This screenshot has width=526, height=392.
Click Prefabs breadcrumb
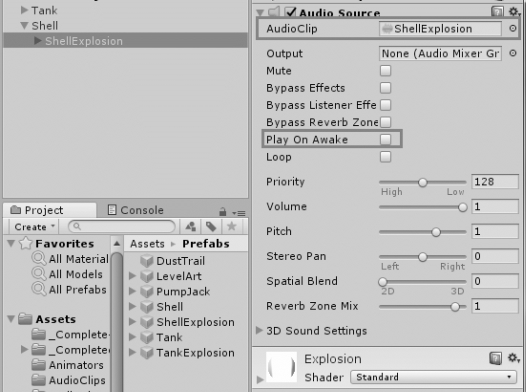click(x=206, y=244)
